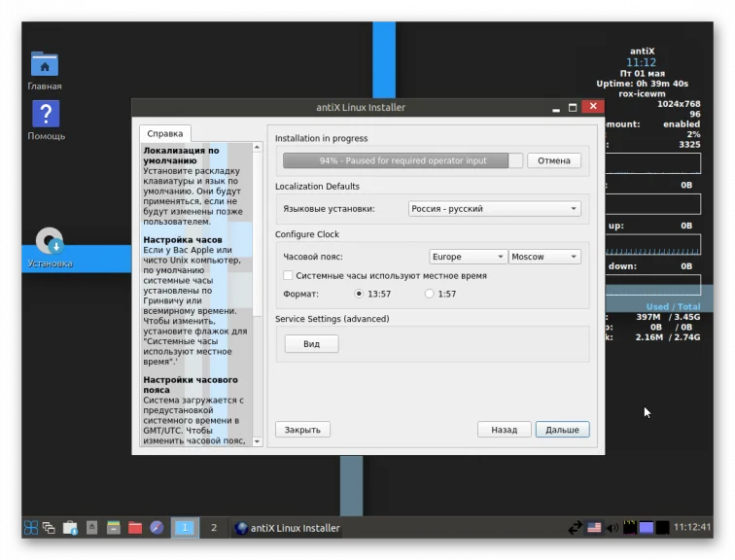Click the red file manager taskbar icon
Screen dimensions: 735x560
(x=135, y=528)
